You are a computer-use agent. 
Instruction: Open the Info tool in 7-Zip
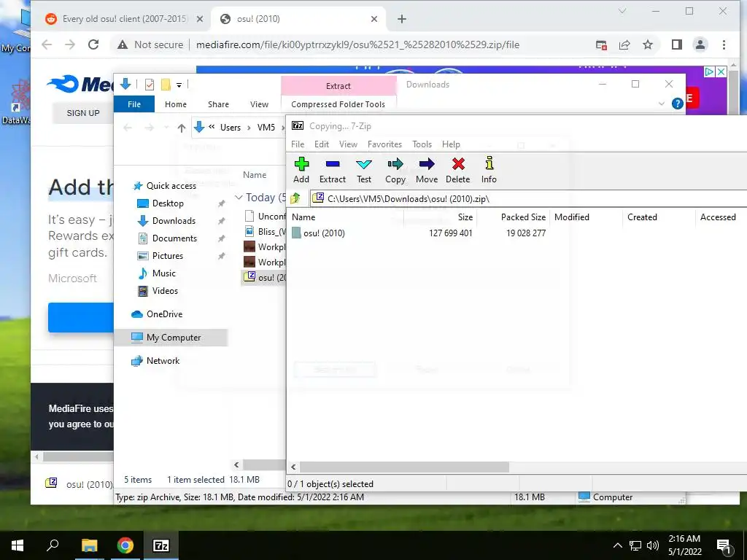[489, 170]
